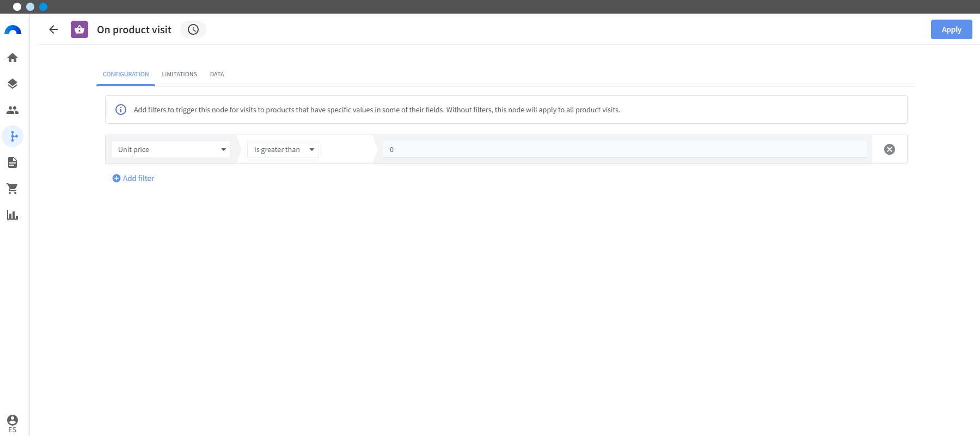Screen dimensions: 980x436
Task: Click the purple shopping basket node icon
Action: [79, 29]
